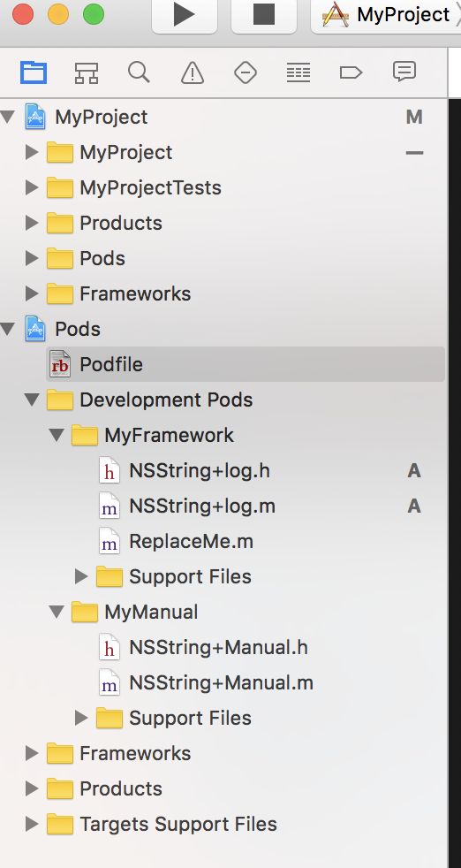This screenshot has height=868, width=461.
Task: Collapse the MyFramework group triangle
Action: [x=57, y=435]
